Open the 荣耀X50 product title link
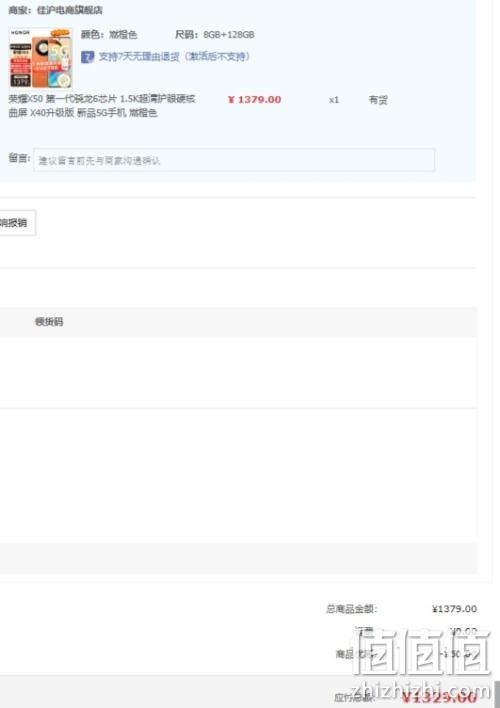The width and height of the screenshot is (500, 708). pyautogui.click(x=102, y=106)
